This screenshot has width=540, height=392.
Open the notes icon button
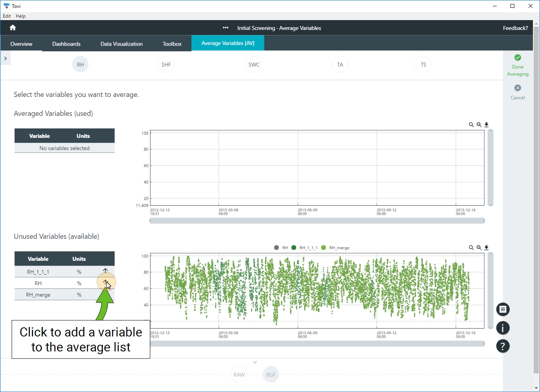pyautogui.click(x=503, y=310)
